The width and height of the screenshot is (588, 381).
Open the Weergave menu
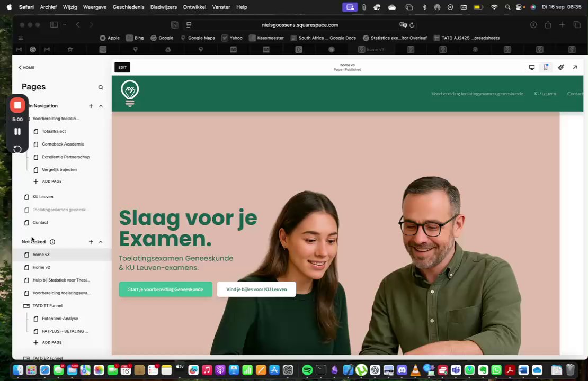click(x=94, y=7)
